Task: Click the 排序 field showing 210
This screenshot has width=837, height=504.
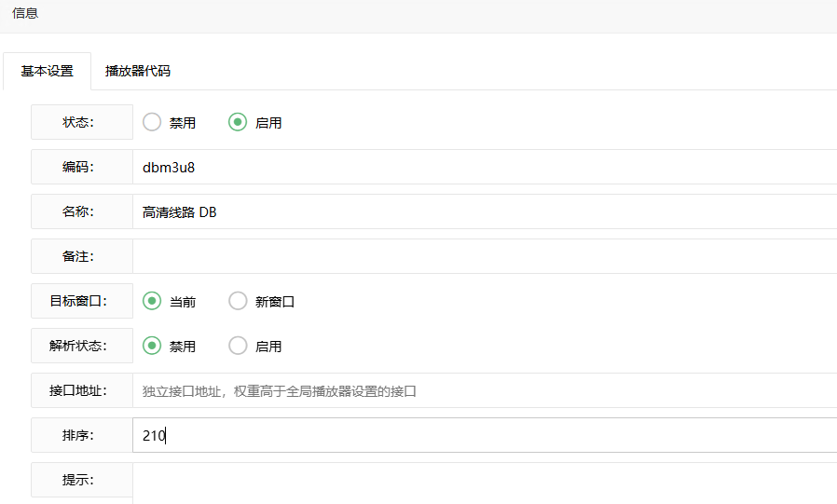Action: click(485, 435)
